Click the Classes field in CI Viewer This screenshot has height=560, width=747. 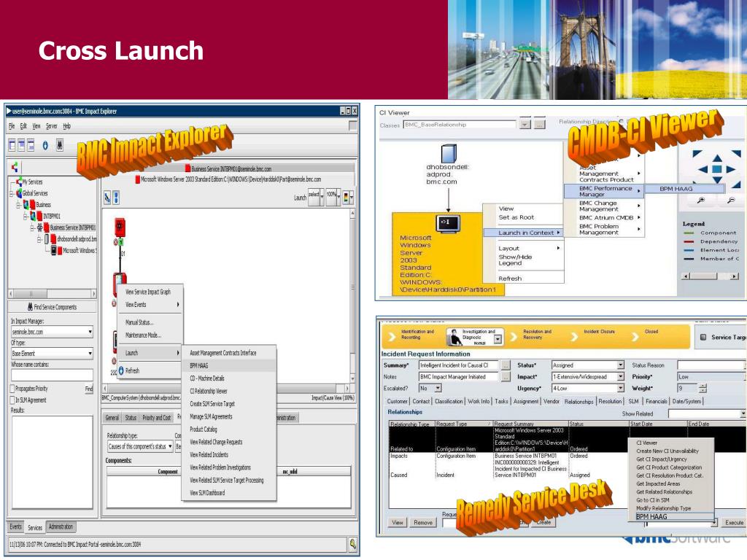pyautogui.click(x=460, y=125)
